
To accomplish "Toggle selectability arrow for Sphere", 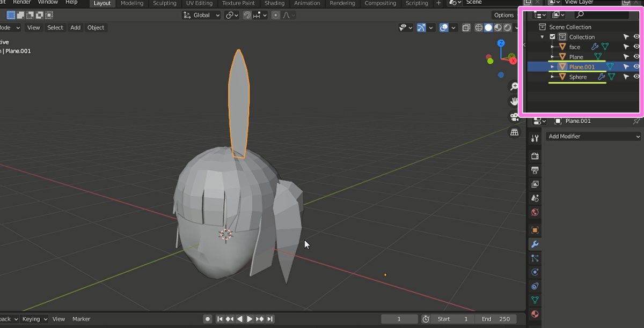I will pos(626,77).
